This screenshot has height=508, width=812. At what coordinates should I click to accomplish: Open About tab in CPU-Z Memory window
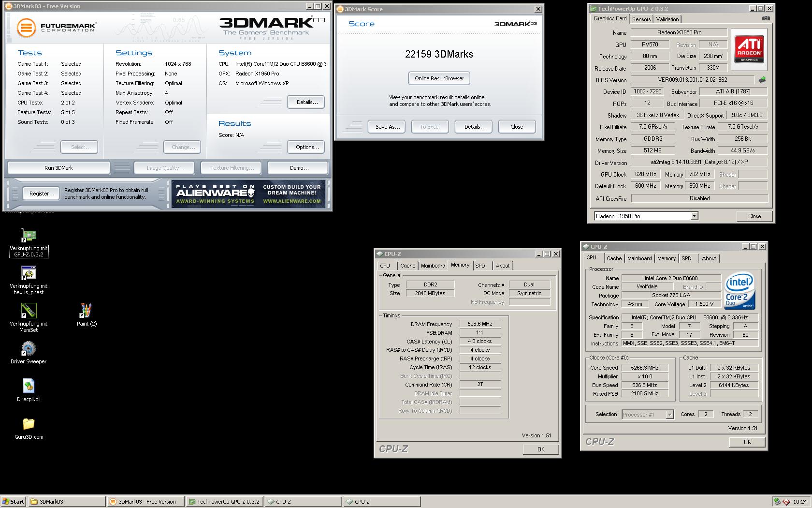(x=503, y=266)
